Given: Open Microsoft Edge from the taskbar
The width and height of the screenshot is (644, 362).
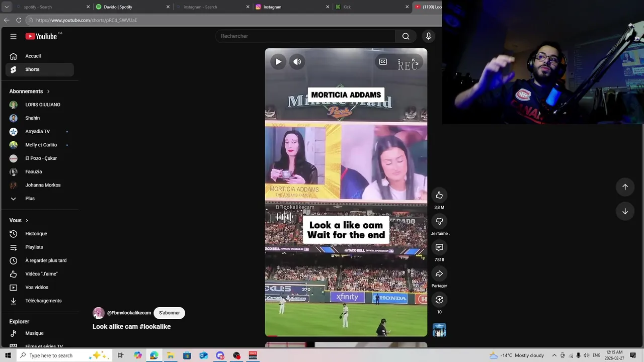Looking at the screenshot, I should click(x=154, y=355).
